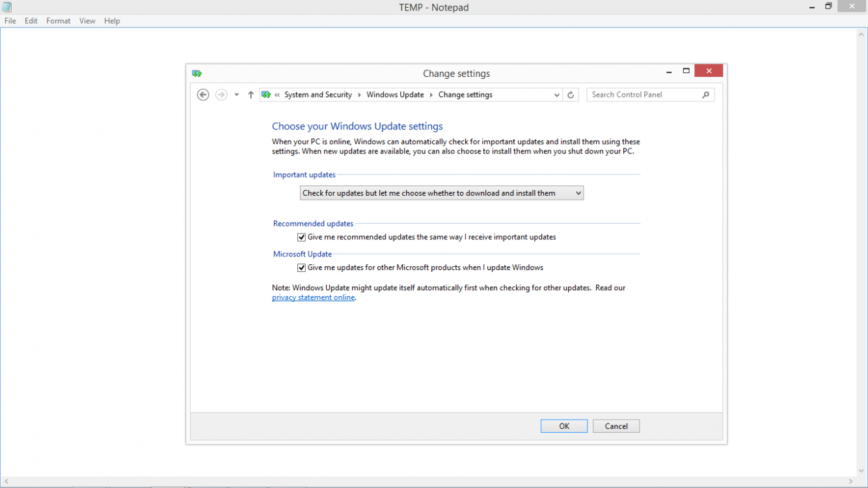Click the search magnifier icon
The width and height of the screenshot is (868, 488).
705,95
